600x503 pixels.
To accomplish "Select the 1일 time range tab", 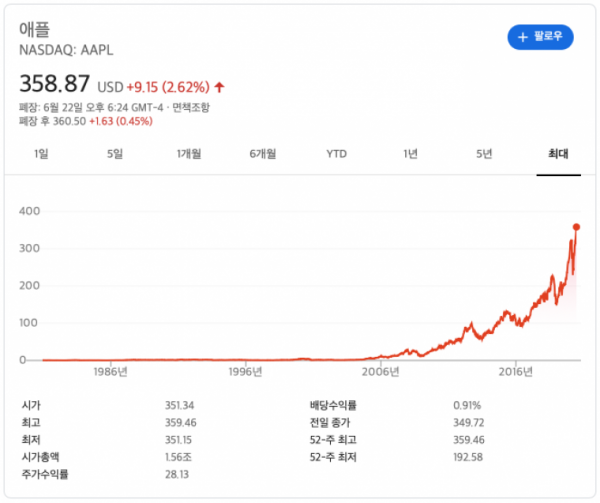I will (41, 154).
